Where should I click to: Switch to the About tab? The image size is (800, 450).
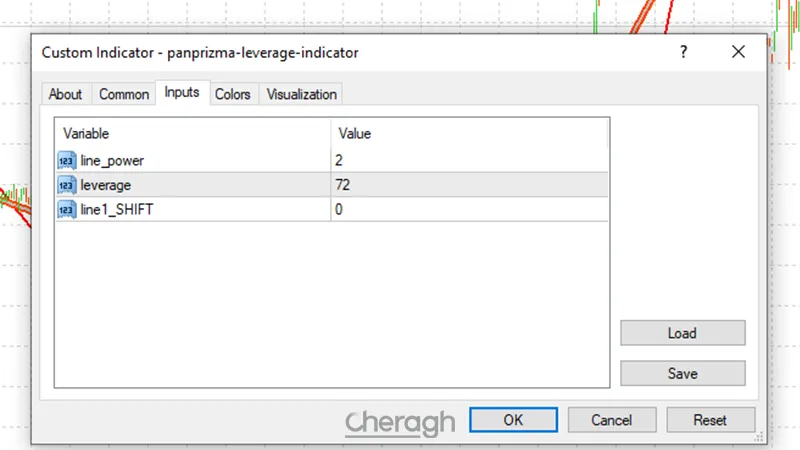(x=66, y=94)
